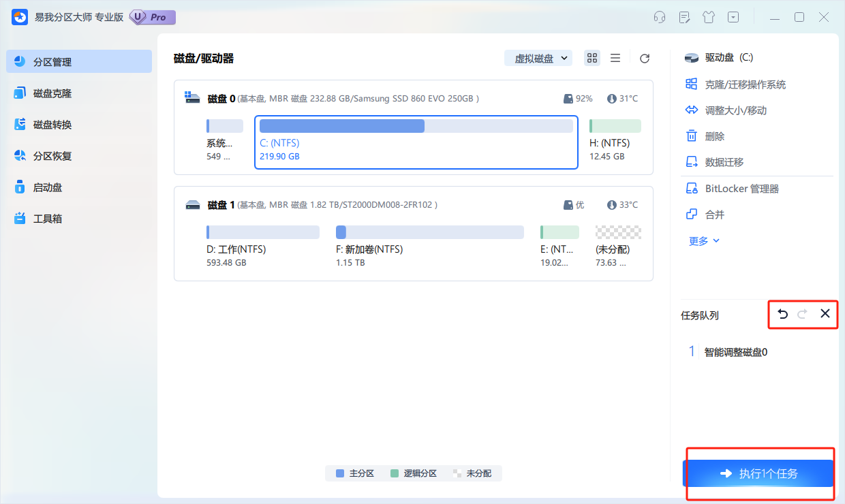Click the 12.45 GB size text
Viewport: 845px width, 504px height.
tap(607, 157)
